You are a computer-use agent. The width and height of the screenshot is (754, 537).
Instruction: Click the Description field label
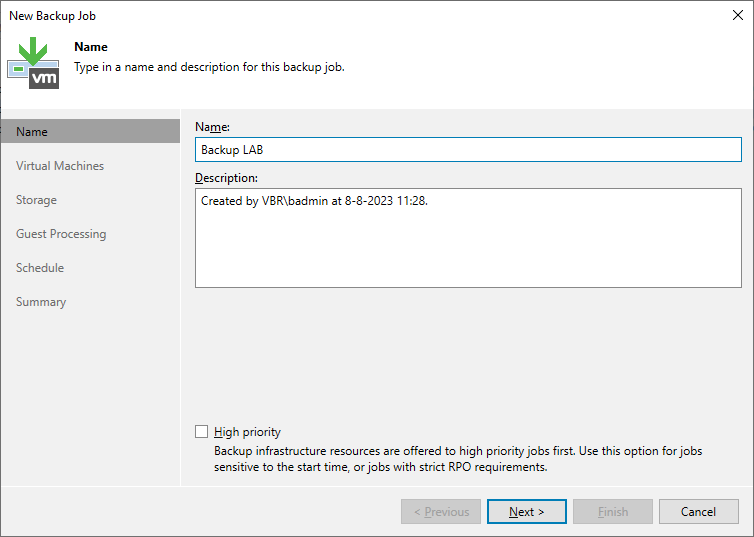(x=226, y=178)
